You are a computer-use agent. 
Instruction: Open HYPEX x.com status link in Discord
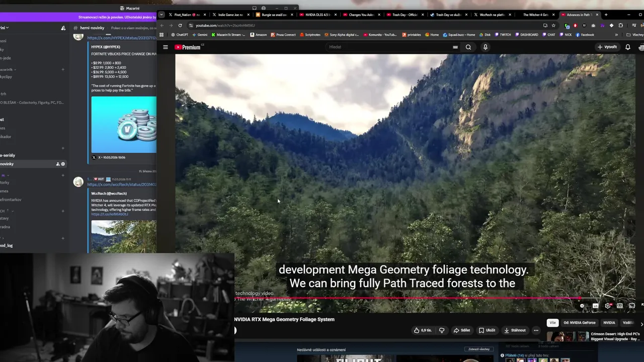click(121, 38)
